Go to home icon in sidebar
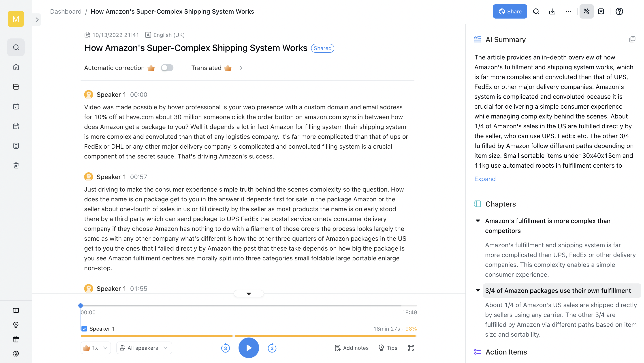 click(x=16, y=67)
